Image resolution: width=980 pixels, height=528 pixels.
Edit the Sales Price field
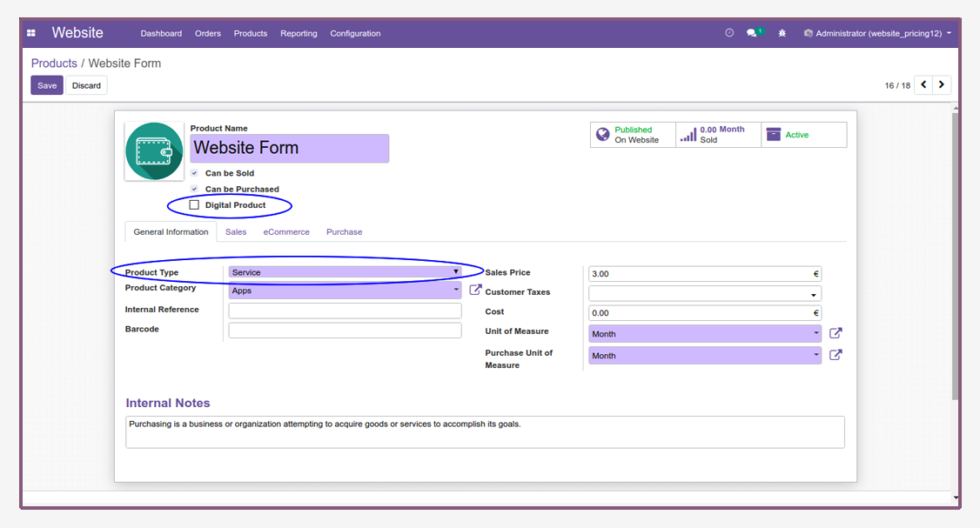point(705,274)
